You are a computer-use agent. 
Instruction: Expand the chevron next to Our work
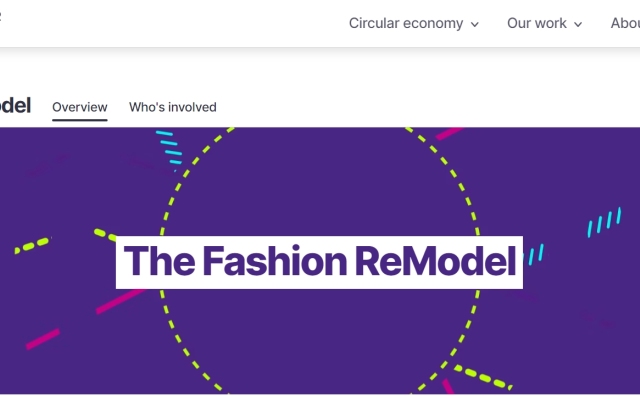578,24
